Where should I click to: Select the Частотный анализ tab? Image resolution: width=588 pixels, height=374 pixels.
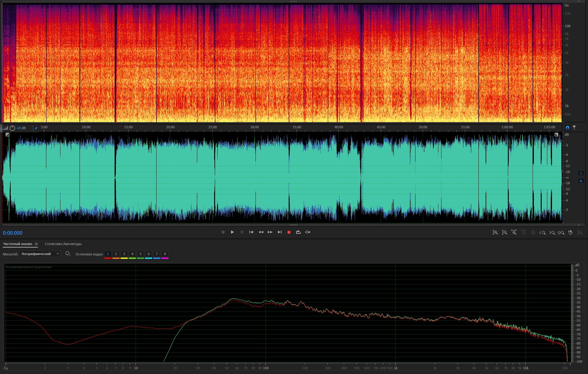click(x=18, y=244)
